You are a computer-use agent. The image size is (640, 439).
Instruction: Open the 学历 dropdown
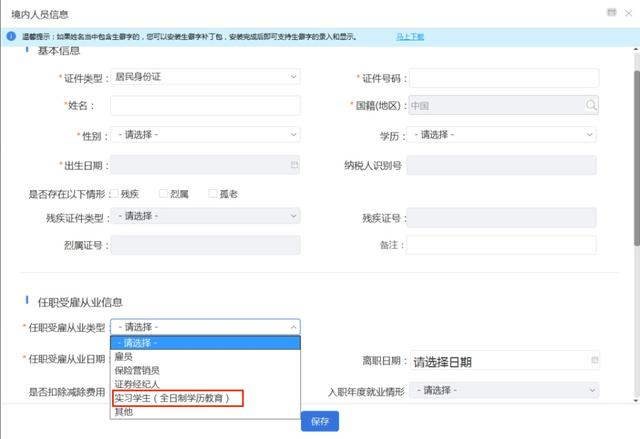tap(501, 134)
